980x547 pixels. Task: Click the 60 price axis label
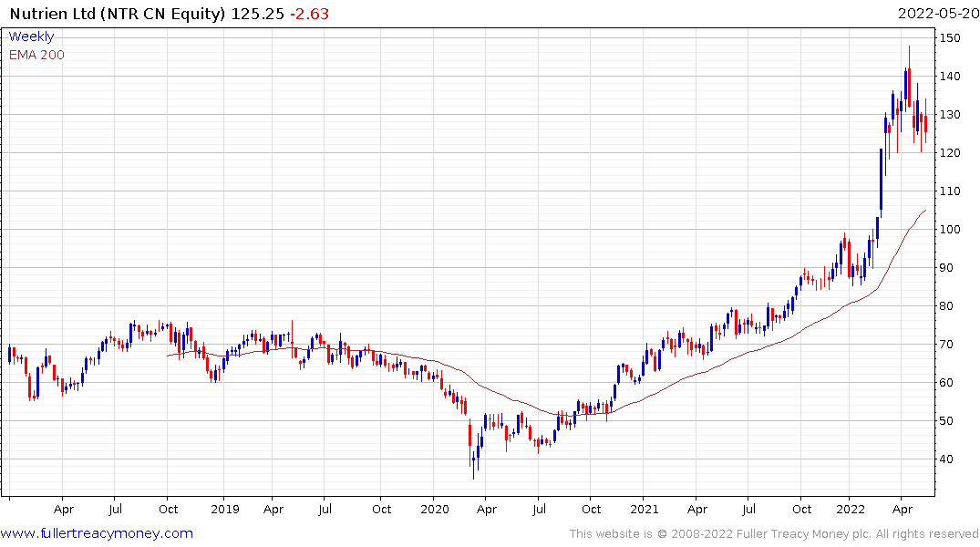[x=946, y=383]
